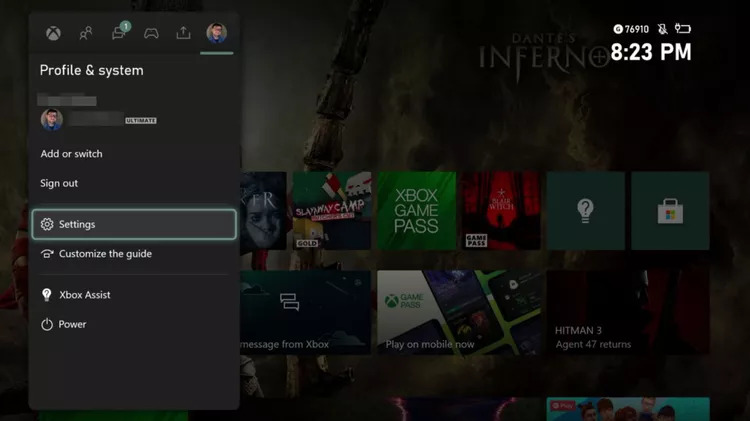Viewport: 750px width, 421px height.
Task: Click the Settings gear icon
Action: coord(47,224)
